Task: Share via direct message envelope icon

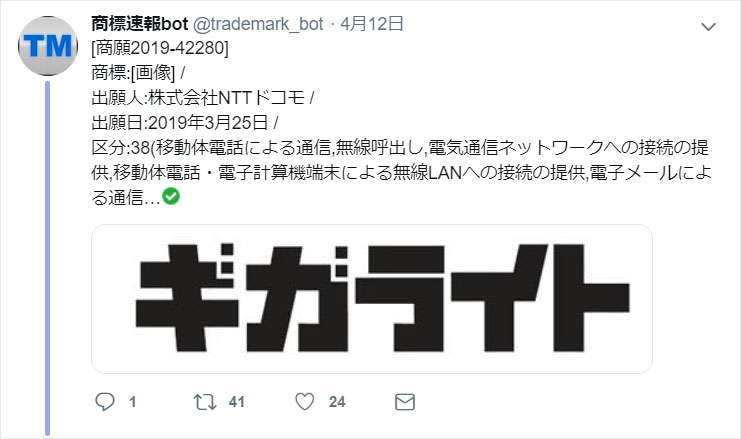Action: pos(405,402)
